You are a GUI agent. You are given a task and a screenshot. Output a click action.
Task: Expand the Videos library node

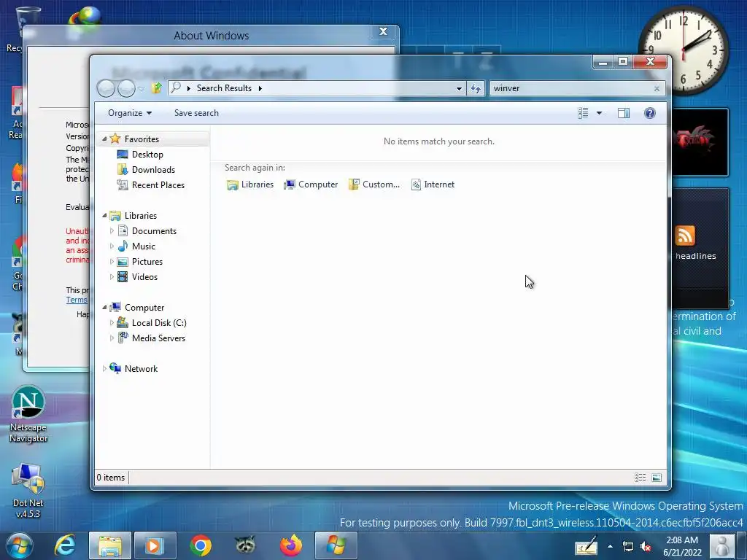(x=112, y=276)
